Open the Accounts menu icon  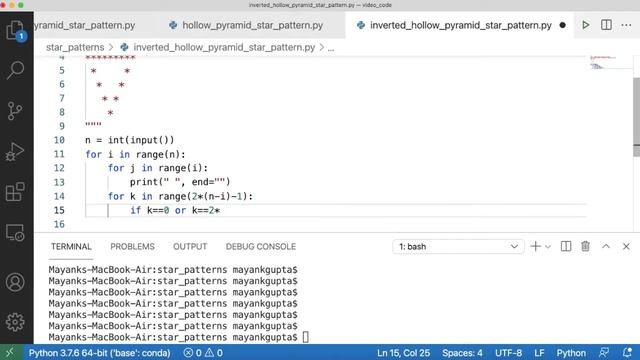pyautogui.click(x=15, y=282)
